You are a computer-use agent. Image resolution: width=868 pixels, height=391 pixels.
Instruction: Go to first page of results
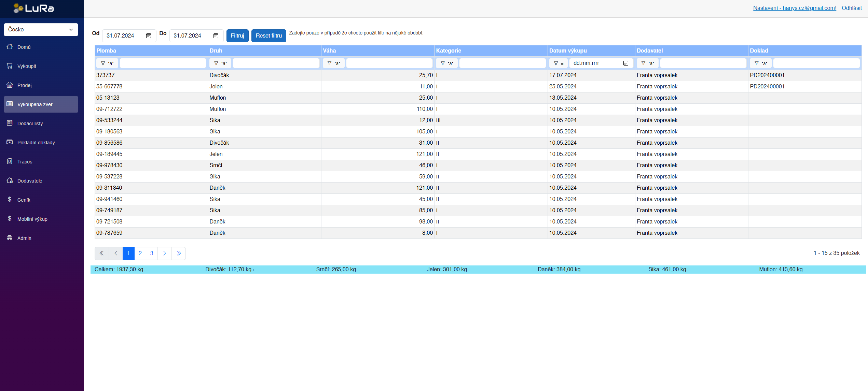tap(101, 253)
